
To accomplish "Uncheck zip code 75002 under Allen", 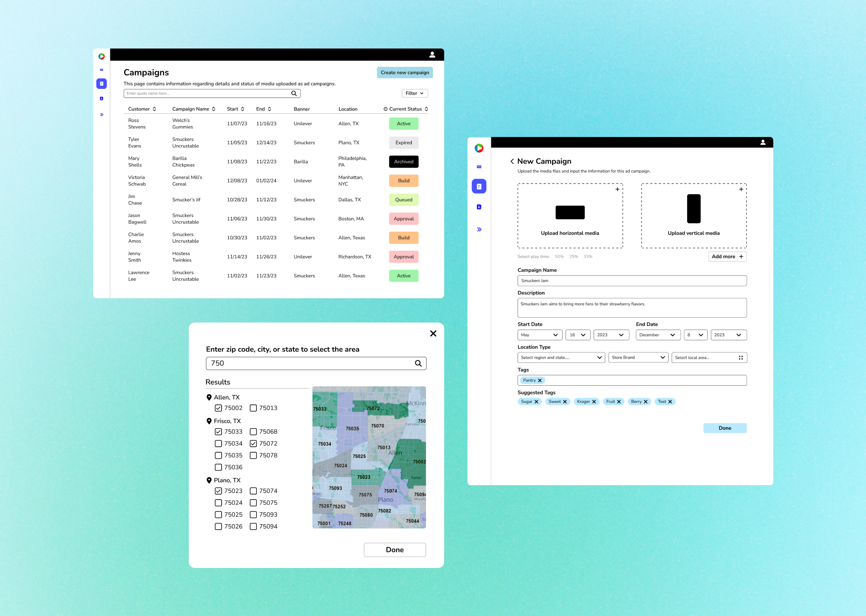I will tap(218, 408).
